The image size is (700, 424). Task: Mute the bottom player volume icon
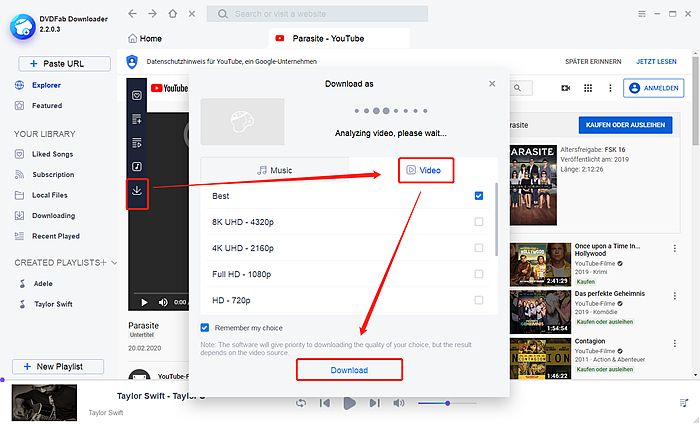click(x=398, y=403)
